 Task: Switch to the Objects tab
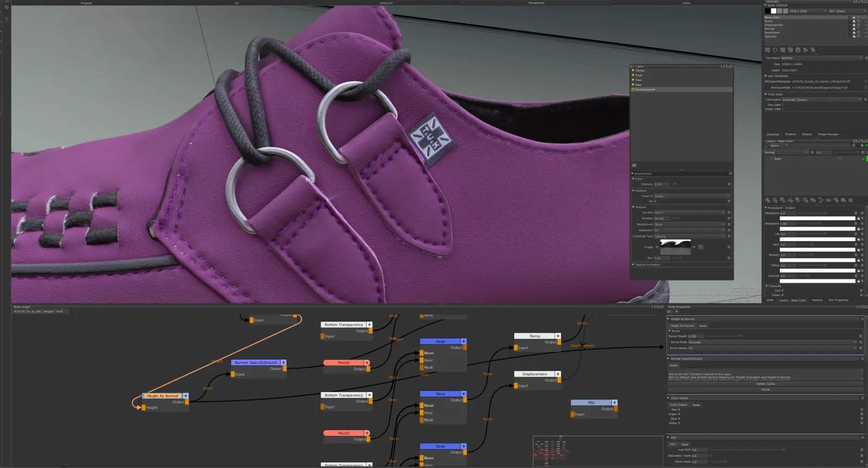click(807, 134)
